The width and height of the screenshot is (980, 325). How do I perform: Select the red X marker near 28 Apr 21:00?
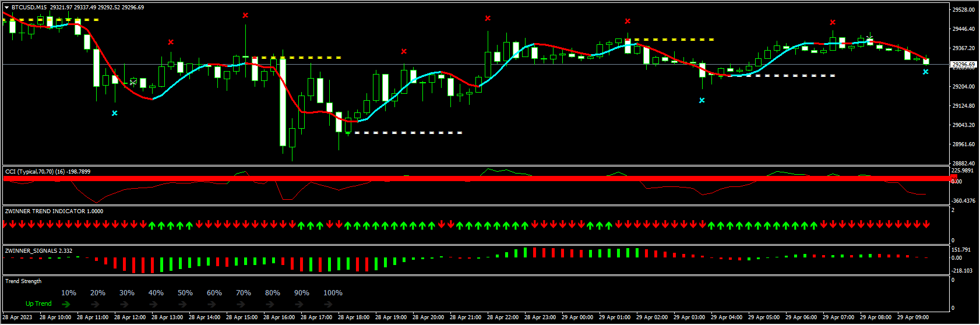[488, 18]
